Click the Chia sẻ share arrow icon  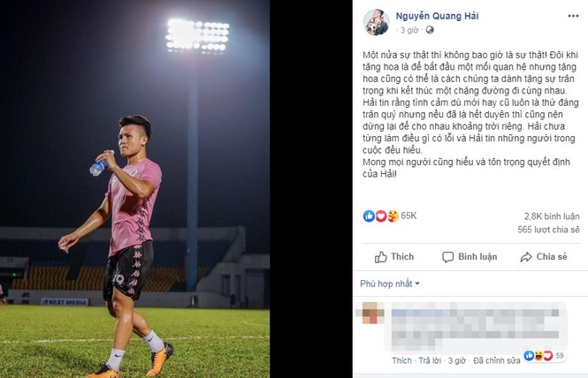tap(526, 257)
